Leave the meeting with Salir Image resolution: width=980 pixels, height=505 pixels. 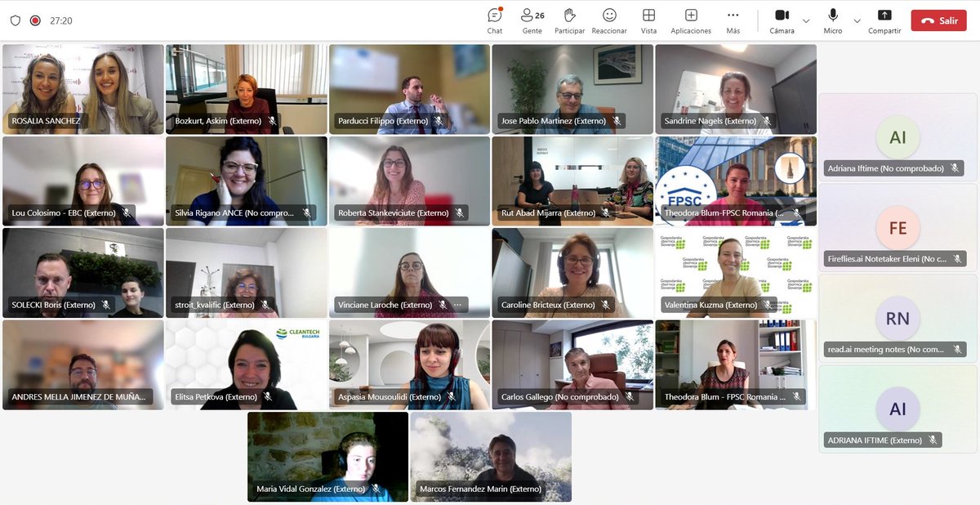938,20
